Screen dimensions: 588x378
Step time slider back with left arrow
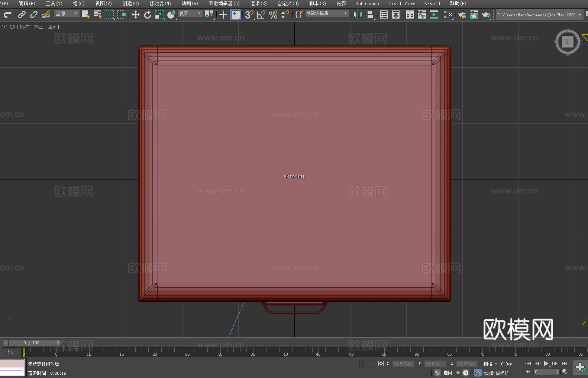[x=5, y=343]
